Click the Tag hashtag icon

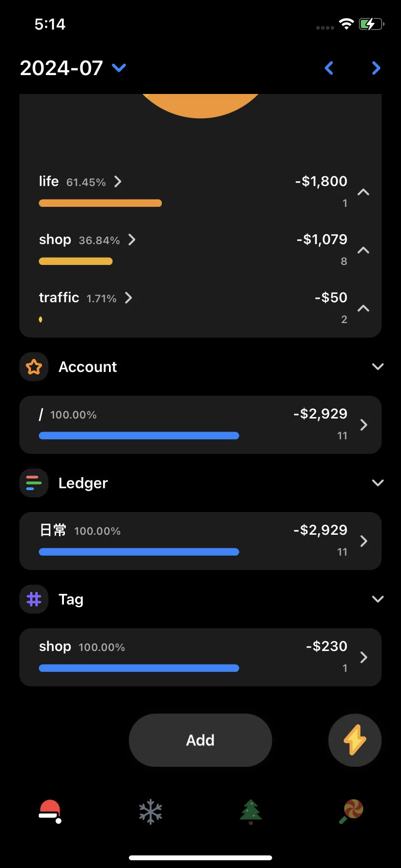[x=34, y=599]
